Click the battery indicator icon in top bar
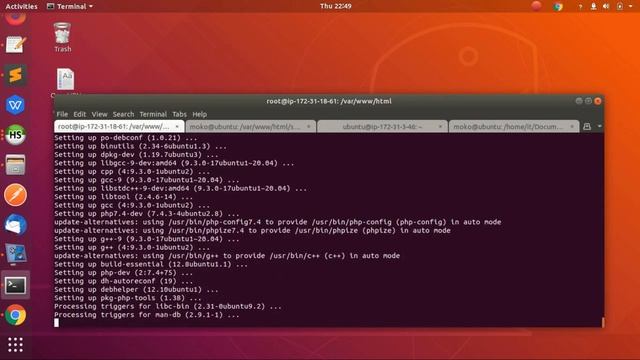640x360 pixels. click(620, 6)
